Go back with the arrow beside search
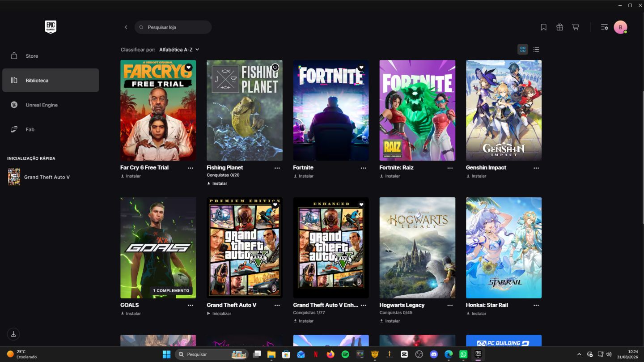This screenshot has width=644, height=362. pos(126,27)
